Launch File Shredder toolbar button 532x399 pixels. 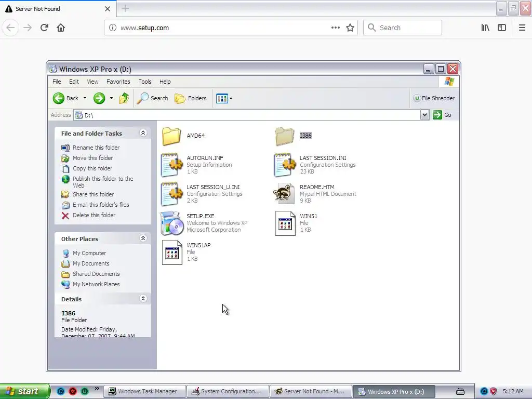[x=434, y=98]
